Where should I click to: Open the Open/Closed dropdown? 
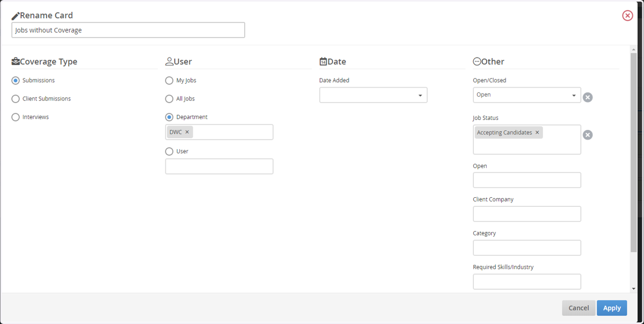pos(527,95)
